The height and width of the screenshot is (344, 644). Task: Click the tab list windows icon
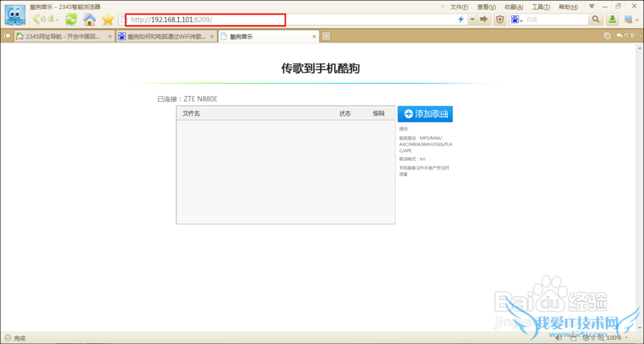(x=607, y=36)
